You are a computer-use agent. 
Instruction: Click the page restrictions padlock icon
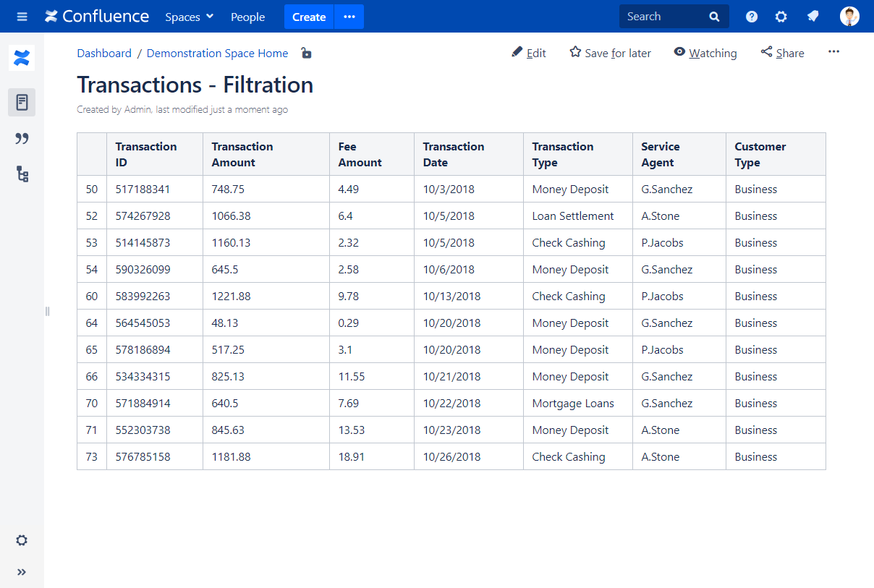point(306,53)
